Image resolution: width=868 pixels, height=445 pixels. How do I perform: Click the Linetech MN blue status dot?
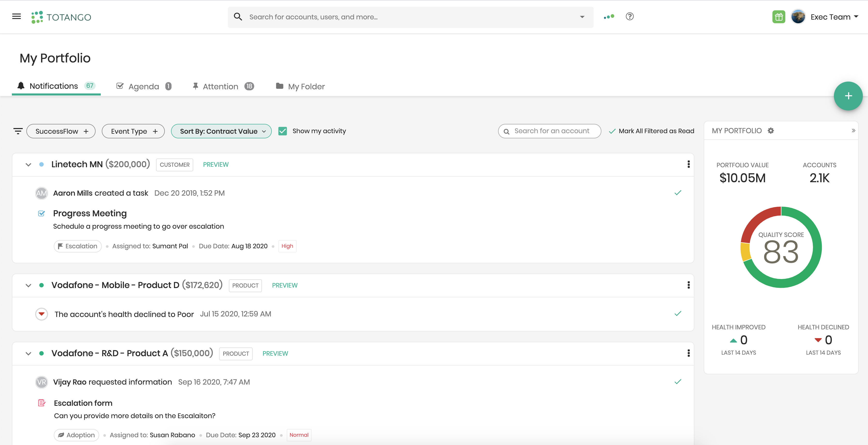point(41,164)
